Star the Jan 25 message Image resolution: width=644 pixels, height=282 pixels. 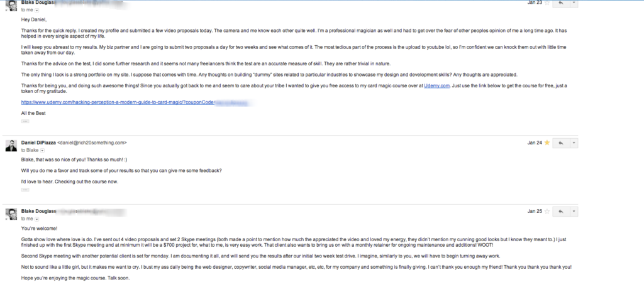coord(547,211)
